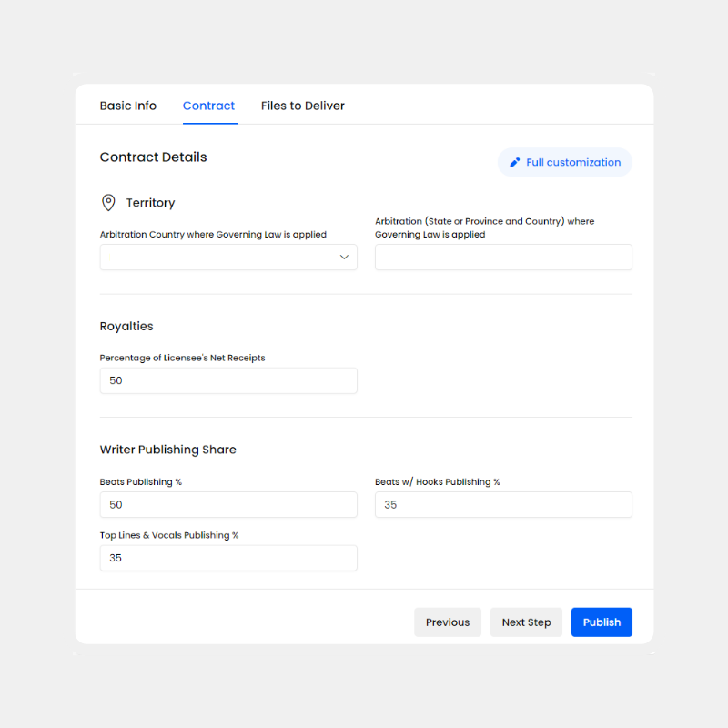Open the country combo box under Territory
The width and height of the screenshot is (728, 728).
pyautogui.click(x=227, y=257)
